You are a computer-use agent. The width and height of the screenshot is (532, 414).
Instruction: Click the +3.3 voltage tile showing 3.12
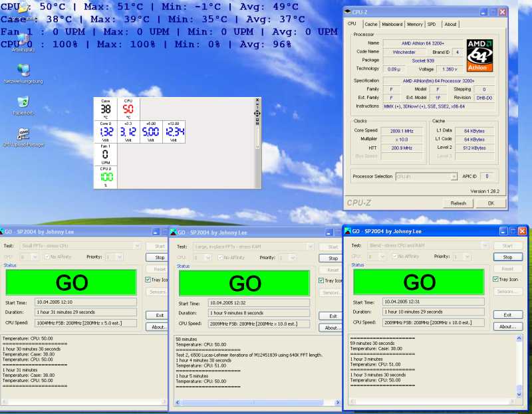[x=128, y=132]
